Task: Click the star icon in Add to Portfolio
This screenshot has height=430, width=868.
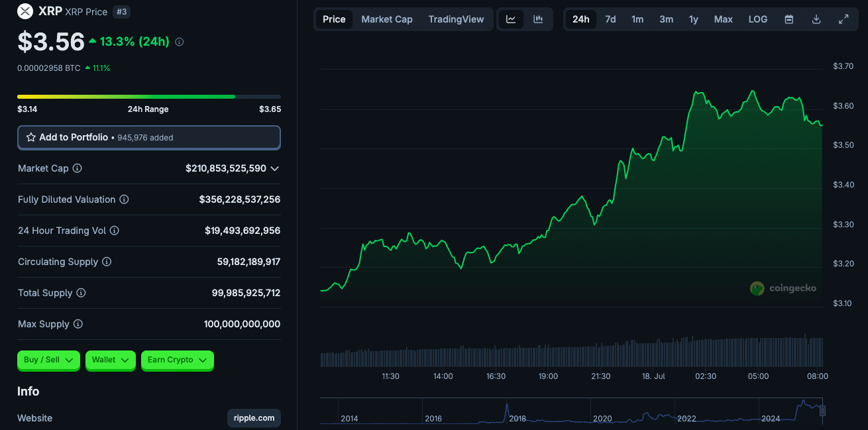Action: [31, 137]
